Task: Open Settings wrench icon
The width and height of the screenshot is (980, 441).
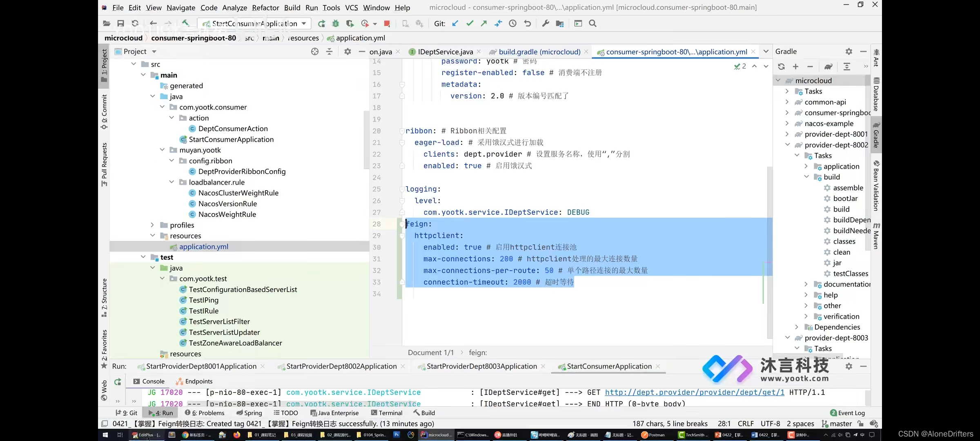Action: [x=546, y=24]
